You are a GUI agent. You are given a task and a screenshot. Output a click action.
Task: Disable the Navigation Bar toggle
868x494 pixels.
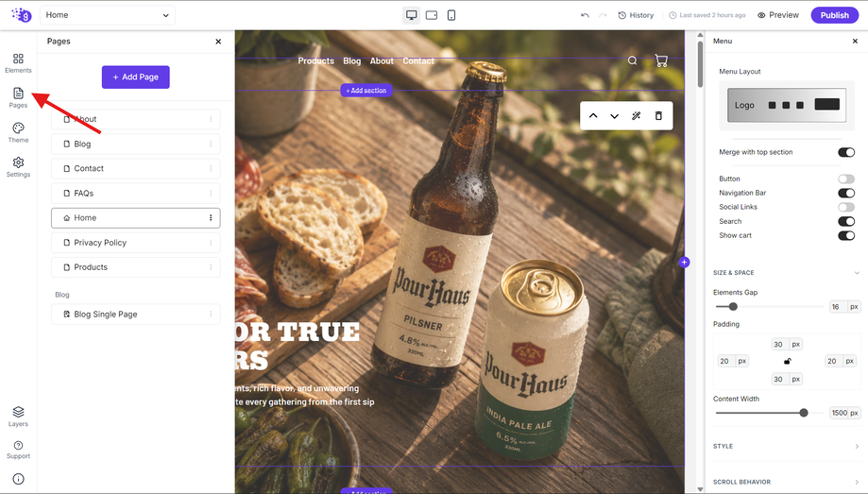pos(846,193)
